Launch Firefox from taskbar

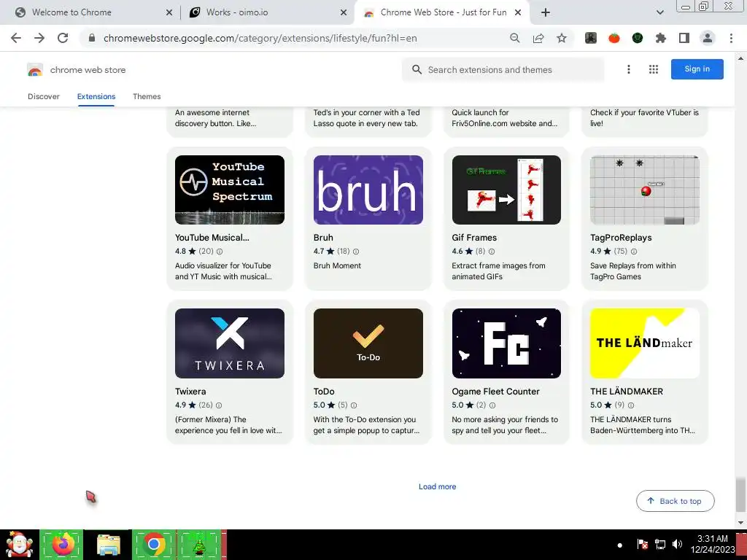point(63,544)
